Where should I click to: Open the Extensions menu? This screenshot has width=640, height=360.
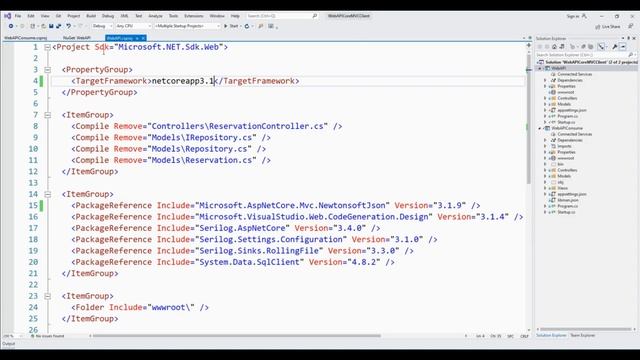pyautogui.click(x=194, y=16)
